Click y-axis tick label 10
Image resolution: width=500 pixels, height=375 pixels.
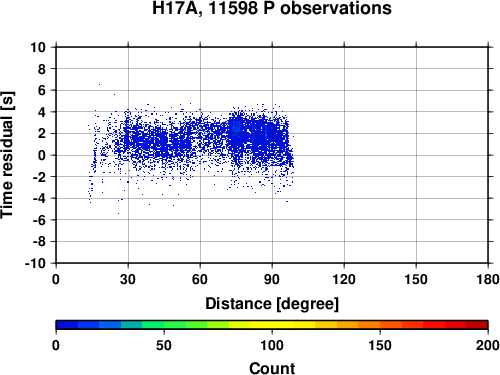[x=38, y=47]
